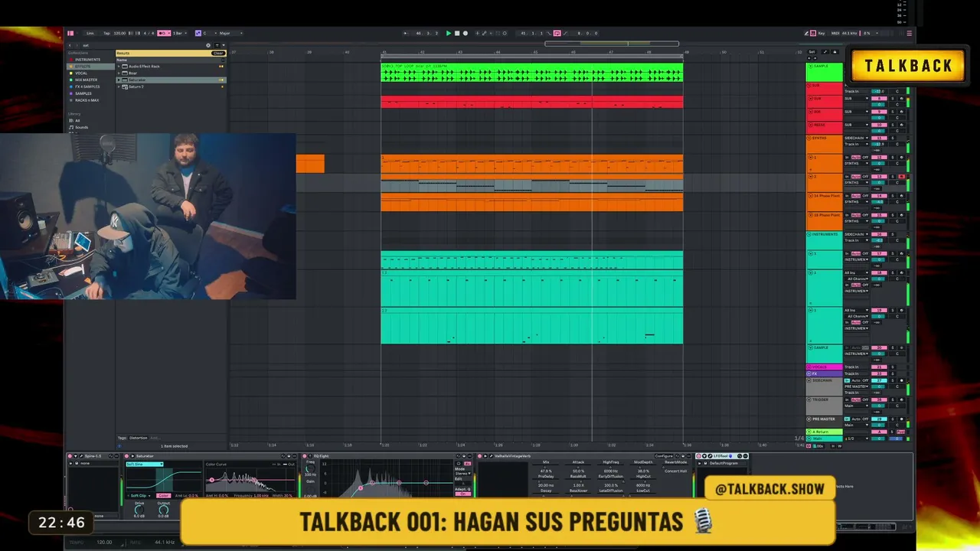Open the Soft Sine curve dropdown in Saturator

[145, 464]
